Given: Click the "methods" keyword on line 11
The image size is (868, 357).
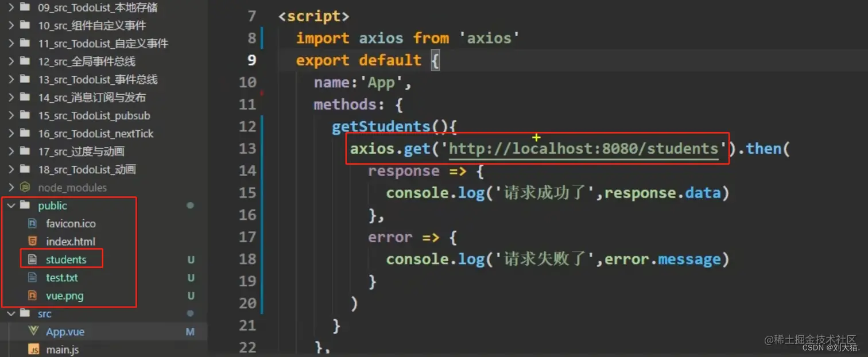Looking at the screenshot, I should point(345,104).
